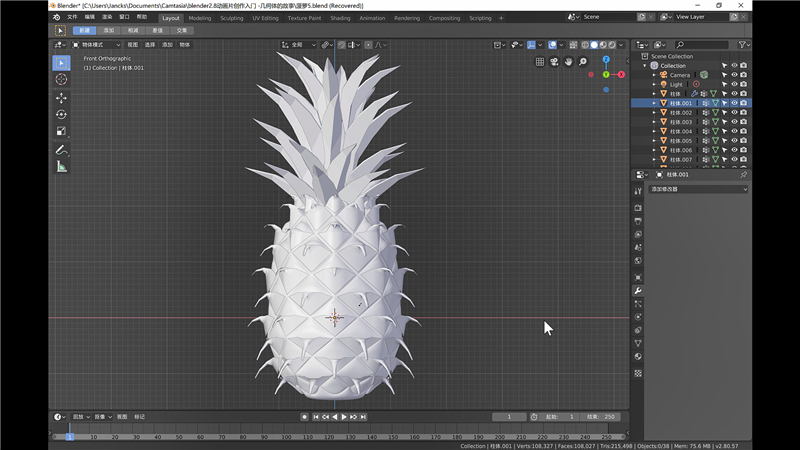Open the Active Tool properties tab
This screenshot has height=450, width=800.
click(638, 191)
